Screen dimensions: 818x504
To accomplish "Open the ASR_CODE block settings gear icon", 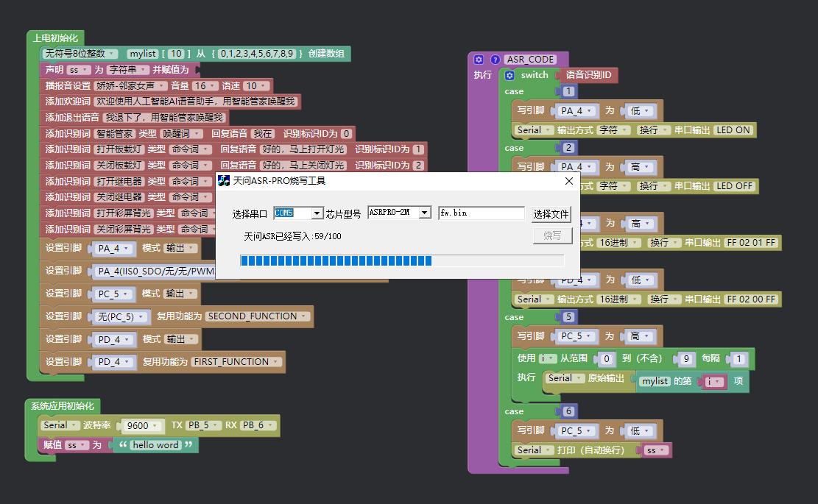I will coord(479,60).
